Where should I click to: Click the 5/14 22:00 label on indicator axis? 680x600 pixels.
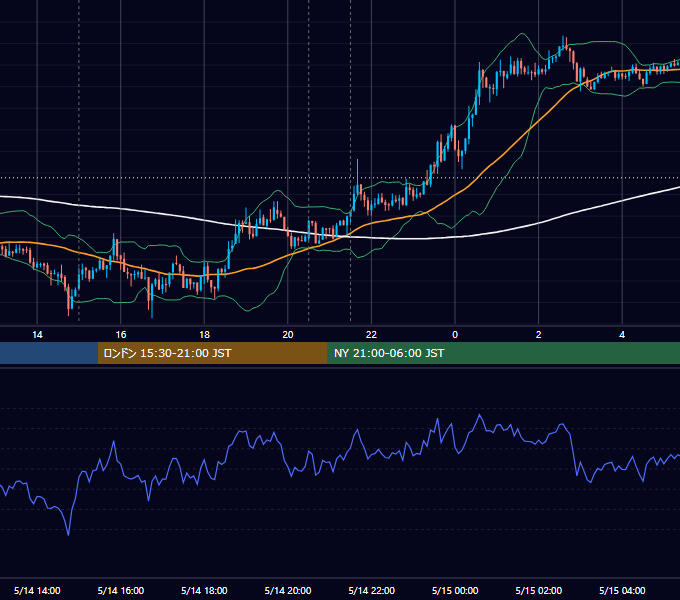[x=371, y=590]
